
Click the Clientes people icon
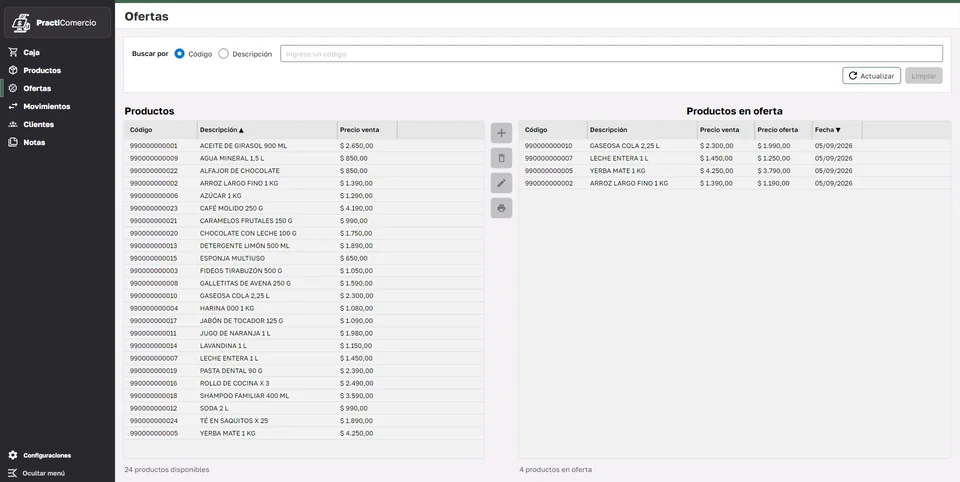pyautogui.click(x=13, y=124)
